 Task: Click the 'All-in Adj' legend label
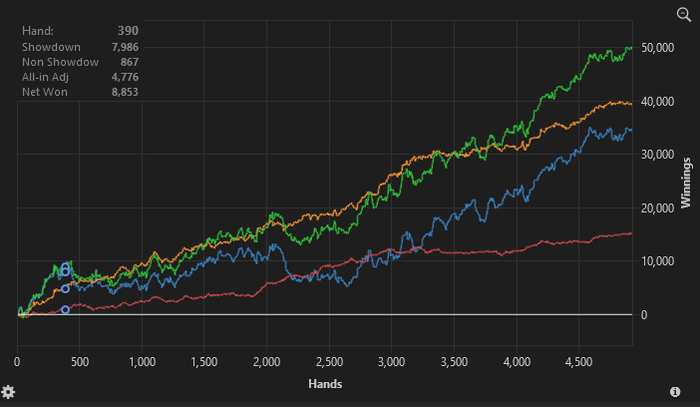[45, 77]
